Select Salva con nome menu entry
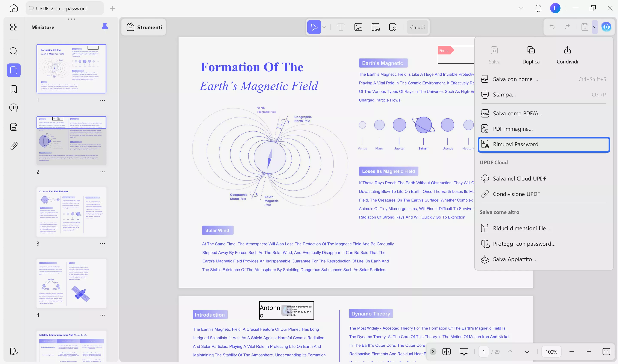Viewport: 618px width, 364px height. [515, 79]
